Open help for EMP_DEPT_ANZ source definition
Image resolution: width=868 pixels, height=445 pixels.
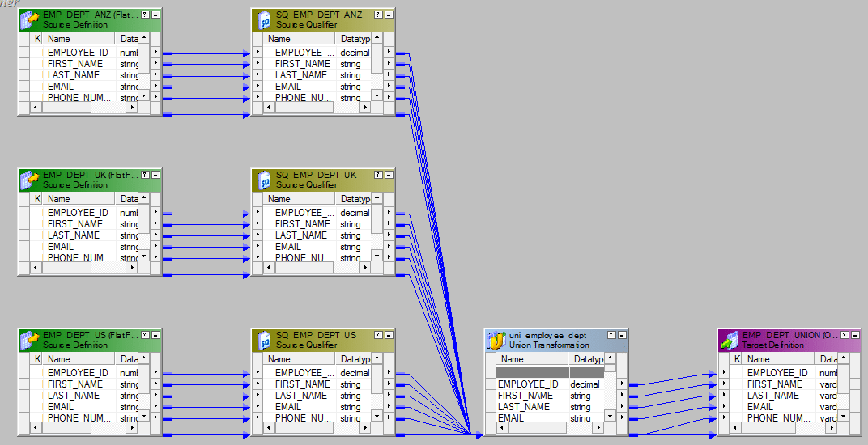(x=145, y=15)
